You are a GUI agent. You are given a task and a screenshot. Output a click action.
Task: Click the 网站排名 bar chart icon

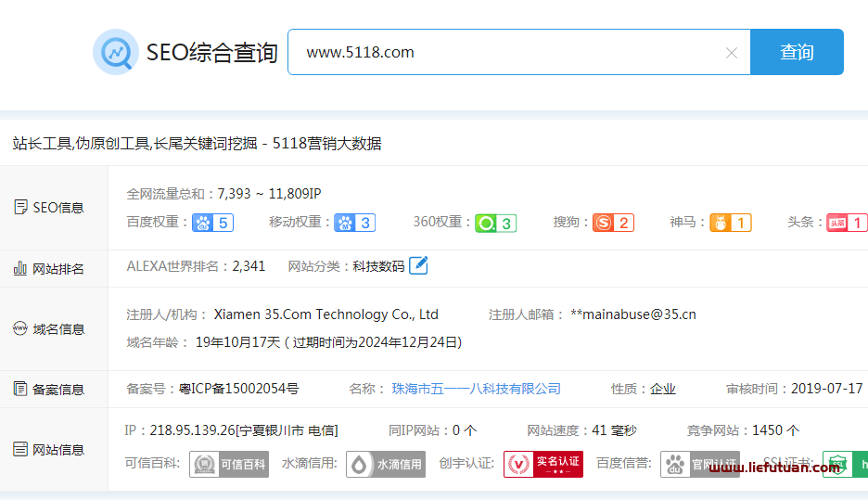tap(19, 268)
